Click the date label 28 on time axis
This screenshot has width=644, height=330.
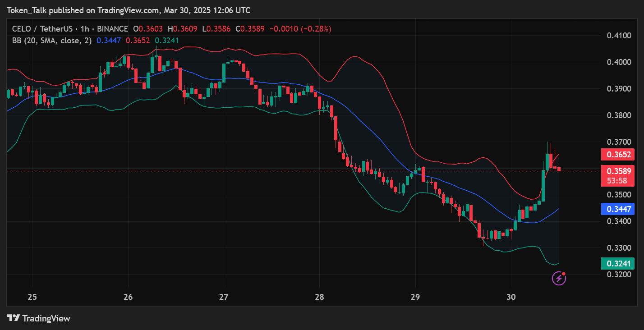pos(319,297)
